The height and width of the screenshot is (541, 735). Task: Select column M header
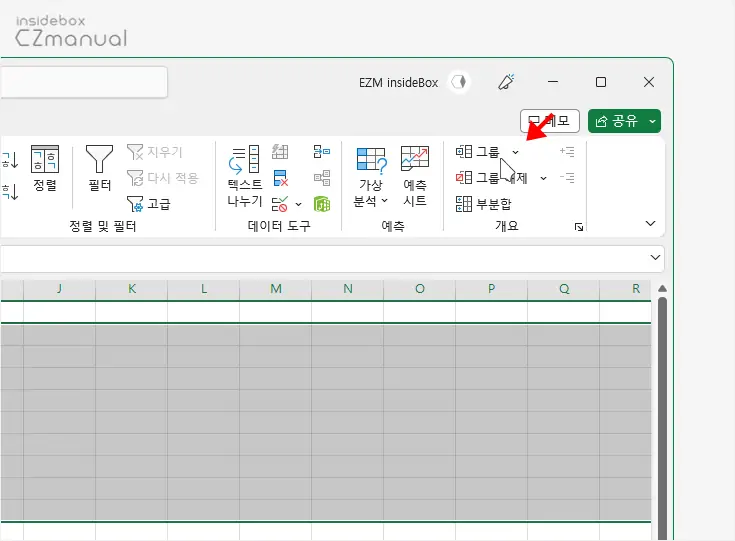tap(276, 289)
